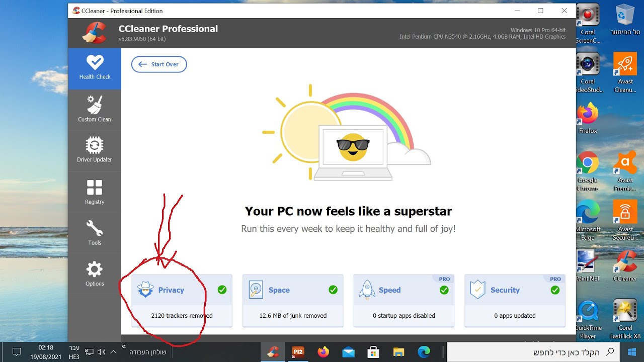Open QuickTime Player desktop shortcut

pyautogui.click(x=588, y=320)
